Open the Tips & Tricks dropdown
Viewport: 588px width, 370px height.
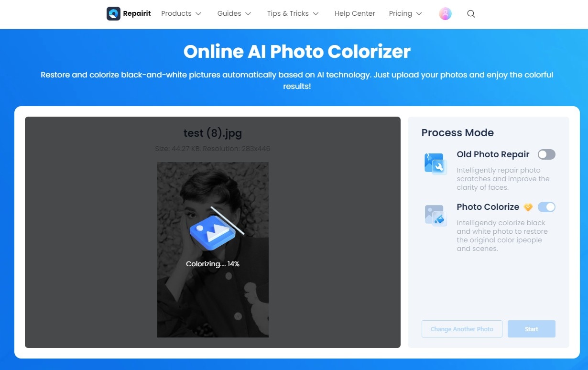click(x=293, y=13)
